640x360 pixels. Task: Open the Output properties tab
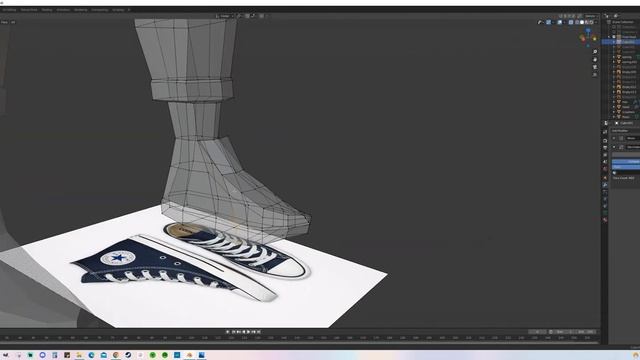(605, 147)
